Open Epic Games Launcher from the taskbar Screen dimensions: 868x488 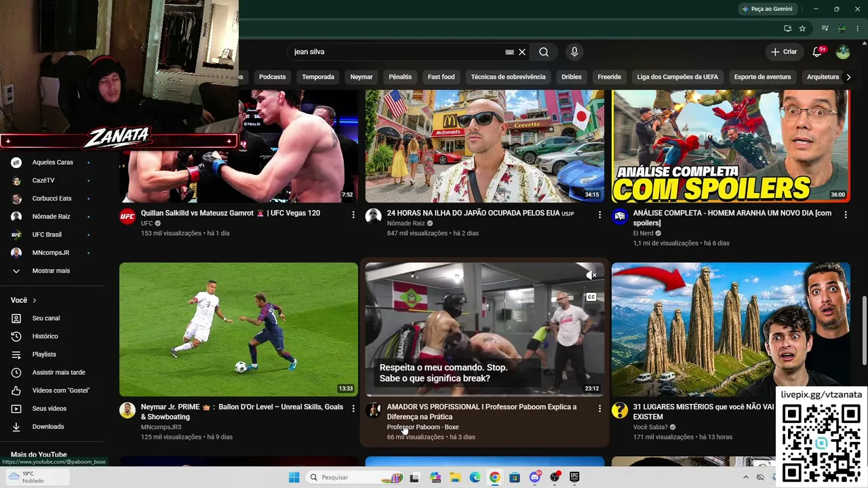(574, 478)
